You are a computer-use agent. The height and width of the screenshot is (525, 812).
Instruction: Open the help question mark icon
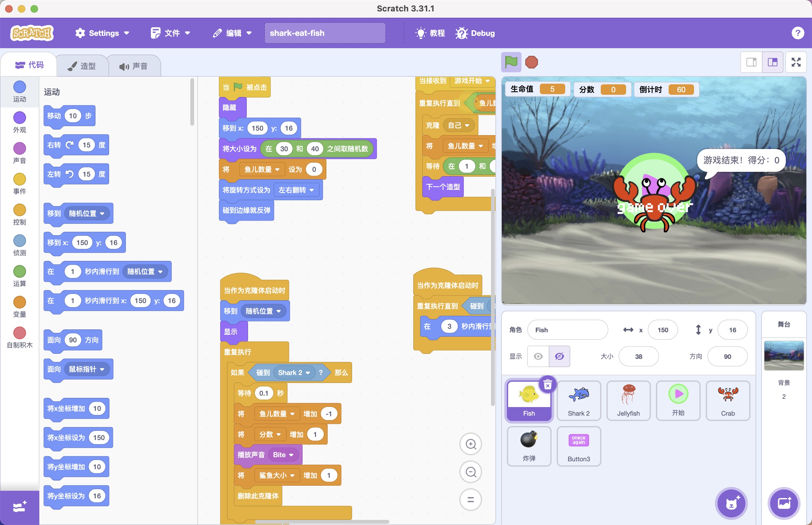click(797, 33)
